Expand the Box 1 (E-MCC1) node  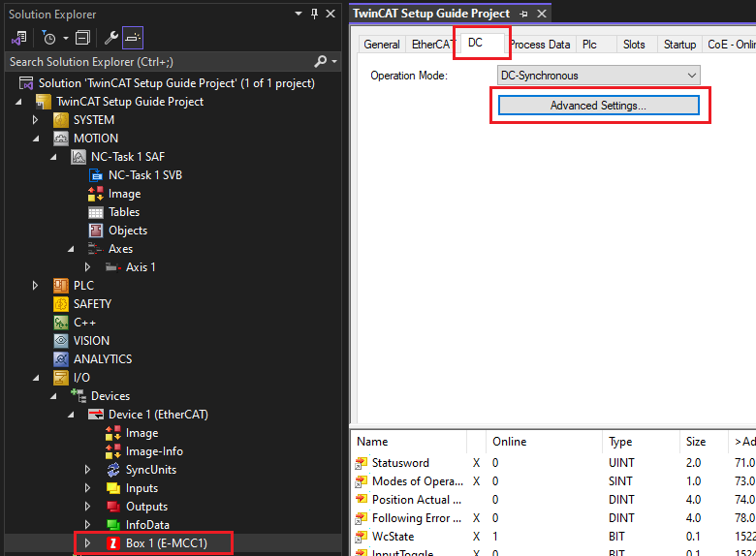(x=87, y=543)
